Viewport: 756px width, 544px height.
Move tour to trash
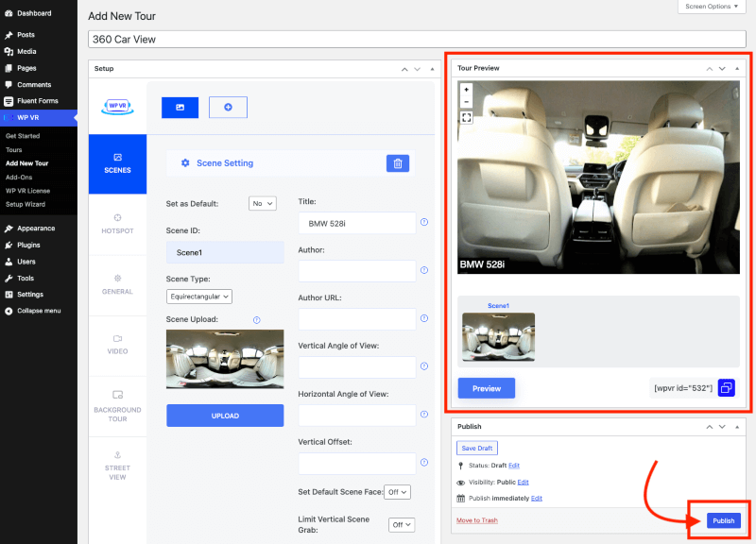[477, 520]
